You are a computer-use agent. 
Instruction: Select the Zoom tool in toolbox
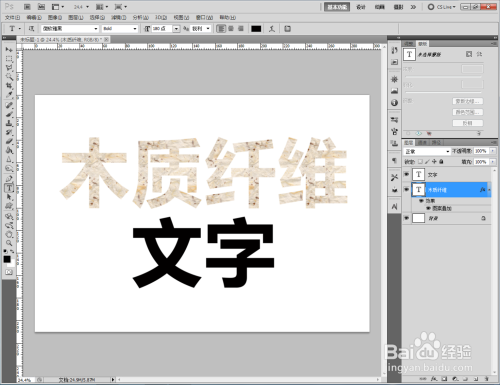(x=9, y=243)
